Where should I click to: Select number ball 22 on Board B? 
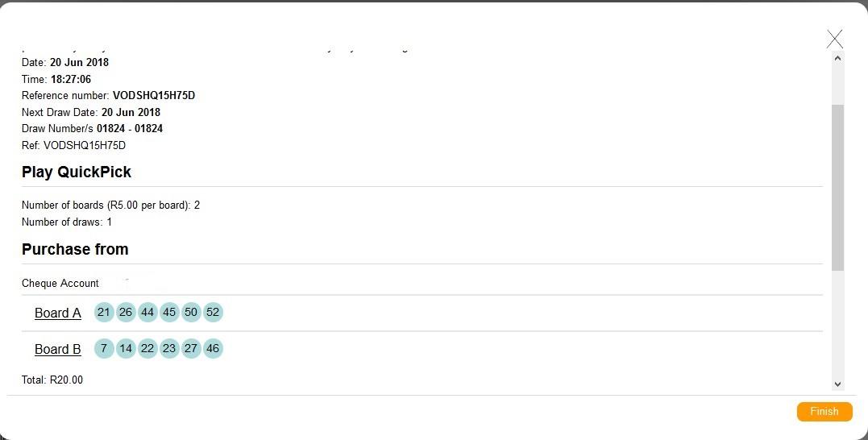[147, 349]
